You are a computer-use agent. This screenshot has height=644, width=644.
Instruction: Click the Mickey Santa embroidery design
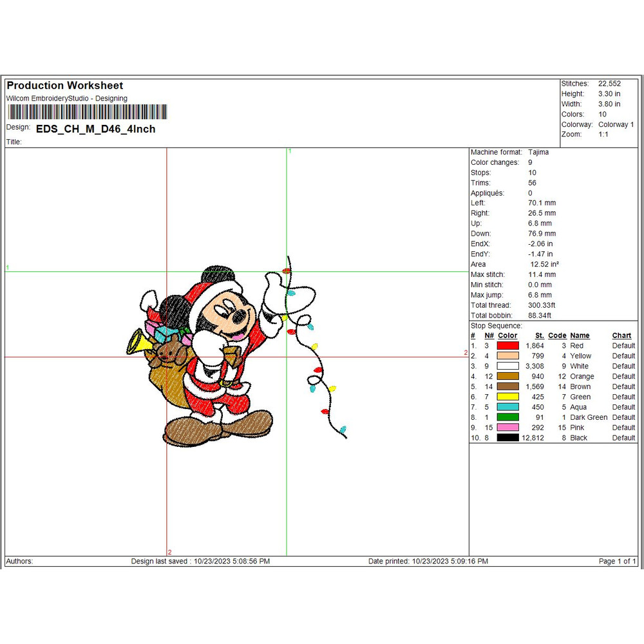click(206, 361)
